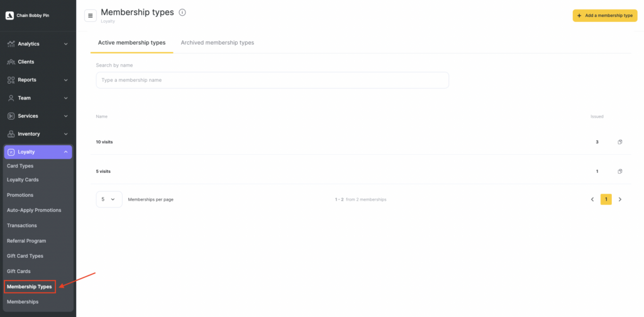Click the info icon beside Membership types

182,13
